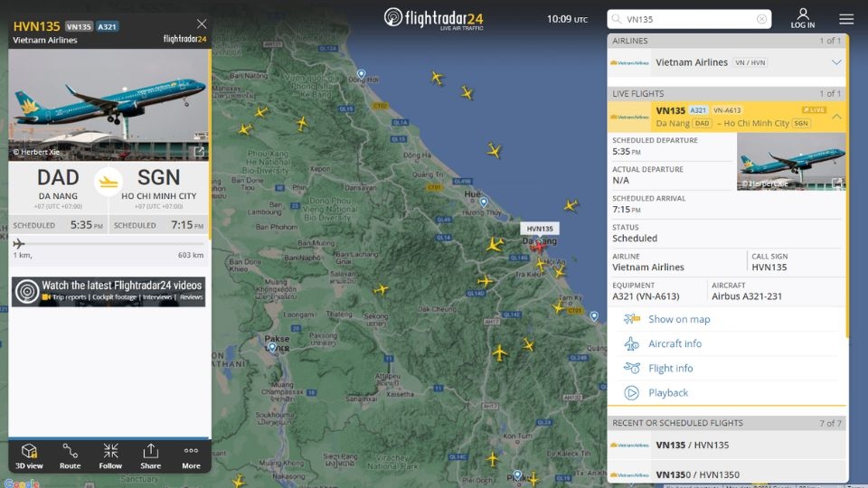
Task: Click the Playback play icon
Action: tap(632, 392)
